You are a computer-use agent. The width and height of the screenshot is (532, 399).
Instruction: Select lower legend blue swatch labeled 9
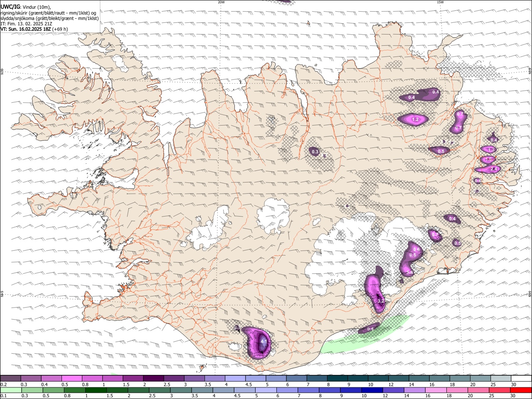[350, 390]
